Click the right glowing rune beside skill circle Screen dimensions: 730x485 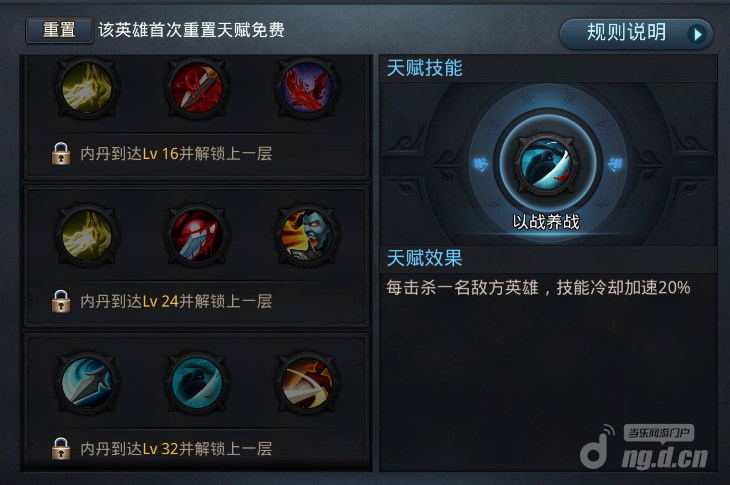point(615,164)
